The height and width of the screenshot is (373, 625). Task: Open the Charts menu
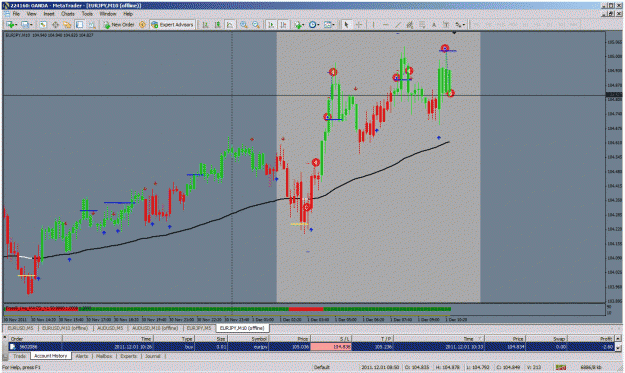(68, 14)
